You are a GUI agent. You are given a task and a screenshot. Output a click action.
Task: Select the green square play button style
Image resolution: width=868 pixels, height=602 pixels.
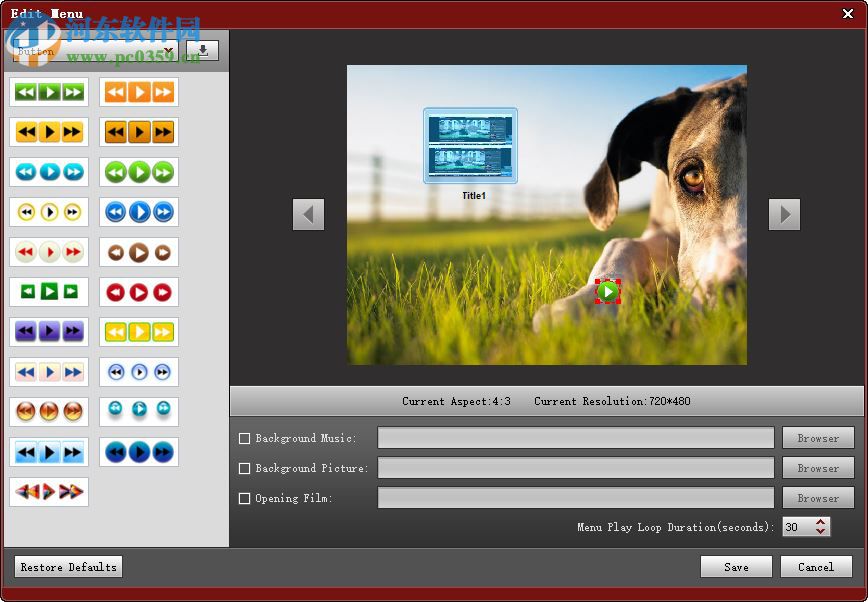pyautogui.click(x=48, y=291)
